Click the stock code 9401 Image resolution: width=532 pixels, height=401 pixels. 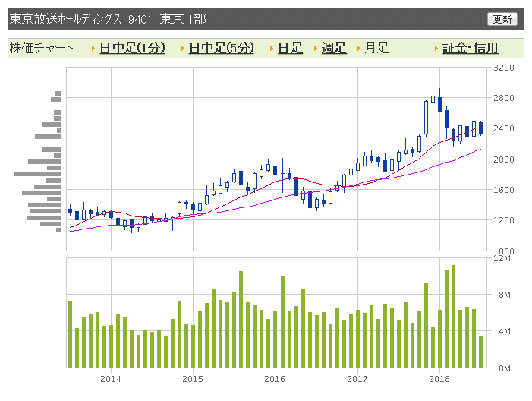[x=140, y=19]
